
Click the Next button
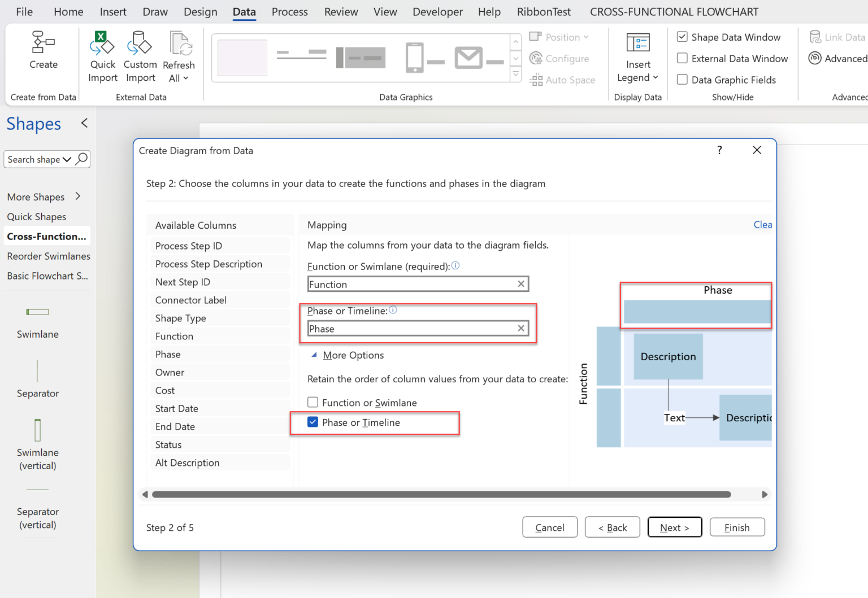(674, 527)
